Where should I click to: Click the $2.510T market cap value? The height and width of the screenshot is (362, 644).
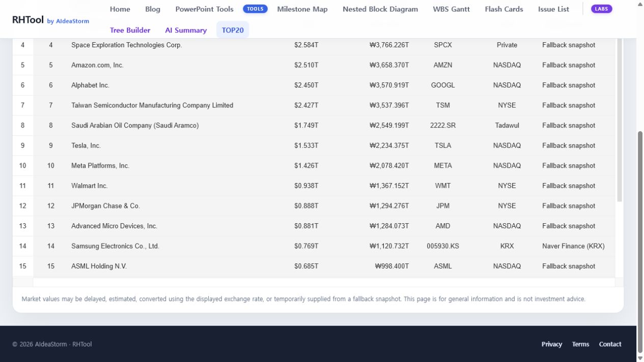tap(306, 65)
